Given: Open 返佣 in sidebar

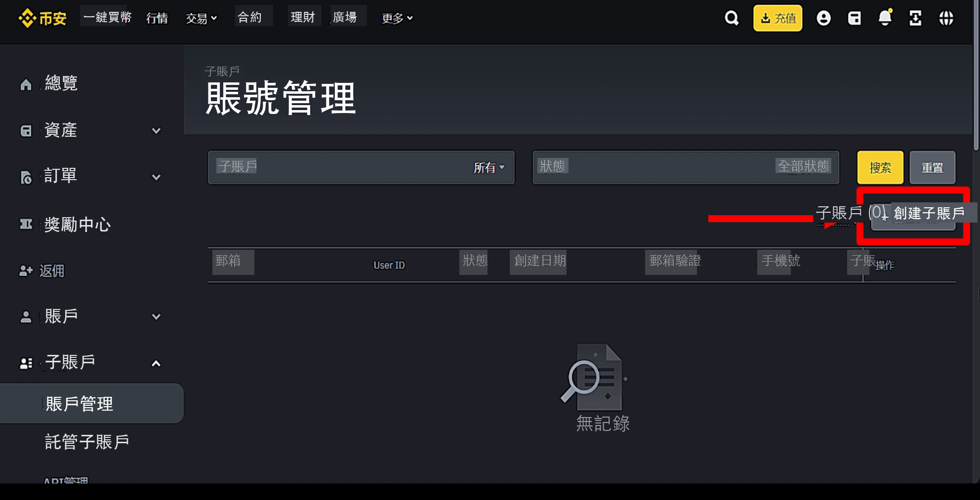Looking at the screenshot, I should pyautogui.click(x=51, y=270).
